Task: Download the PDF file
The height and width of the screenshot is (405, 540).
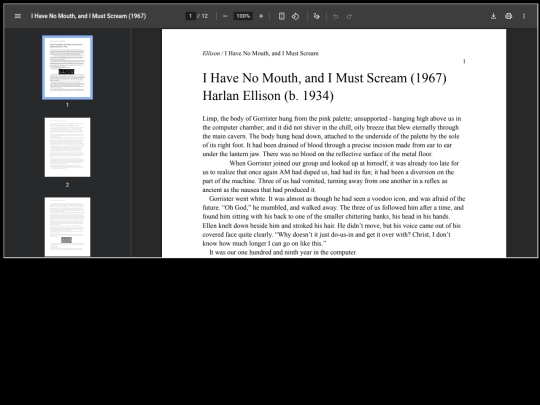Action: point(494,16)
